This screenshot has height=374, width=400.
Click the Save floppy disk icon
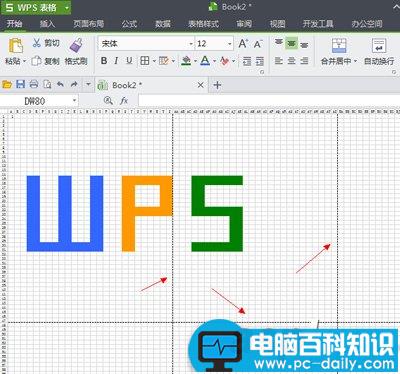pos(21,84)
